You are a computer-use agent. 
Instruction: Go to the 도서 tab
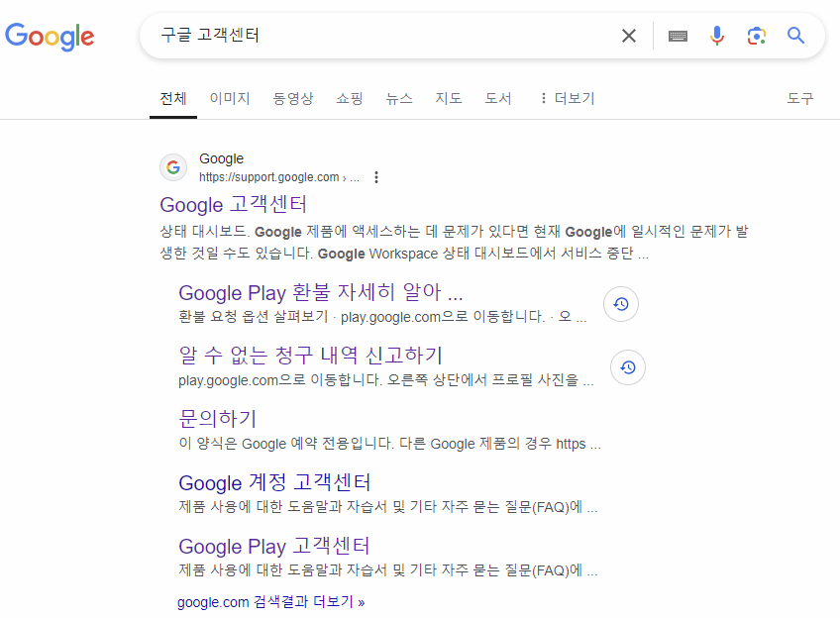coord(498,98)
